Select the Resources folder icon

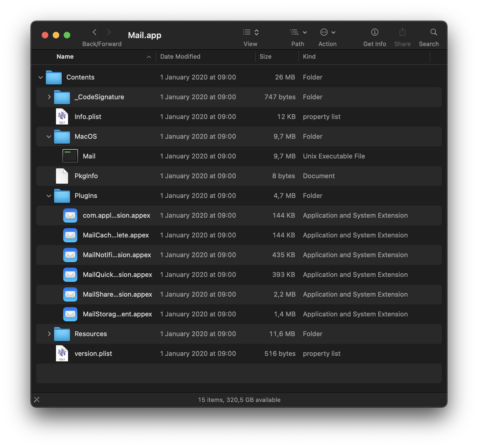[x=62, y=334]
